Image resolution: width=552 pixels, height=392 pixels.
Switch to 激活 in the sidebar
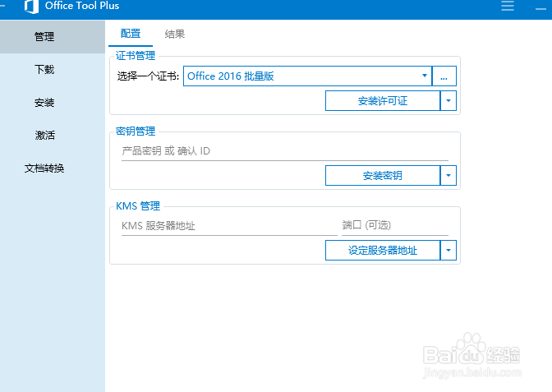point(53,136)
